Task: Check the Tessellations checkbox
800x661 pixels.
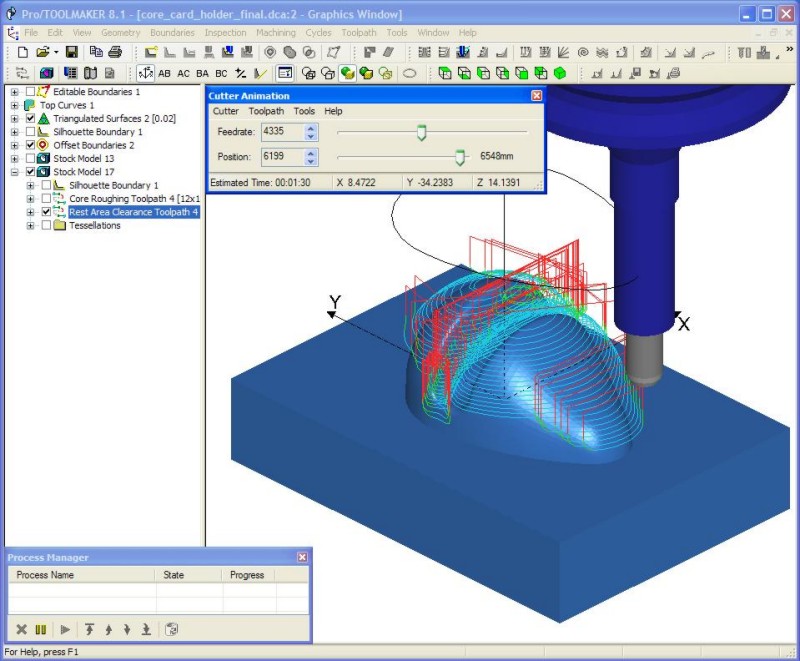Action: tap(46, 225)
